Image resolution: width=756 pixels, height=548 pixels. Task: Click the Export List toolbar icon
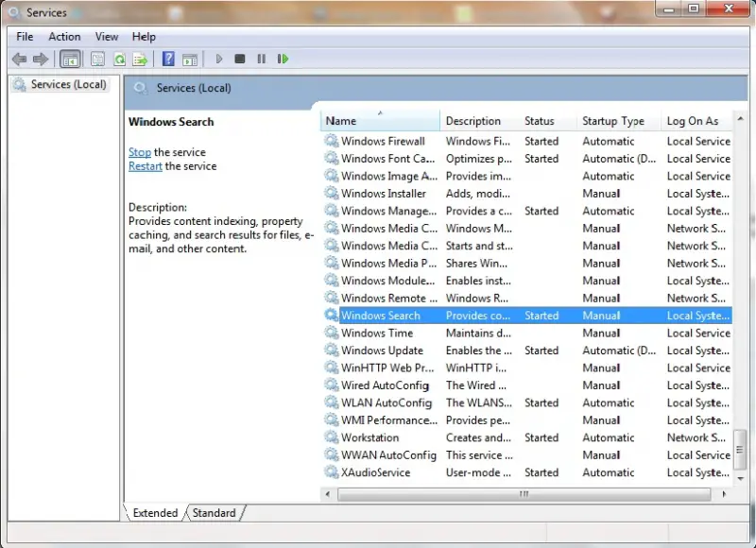point(140,60)
